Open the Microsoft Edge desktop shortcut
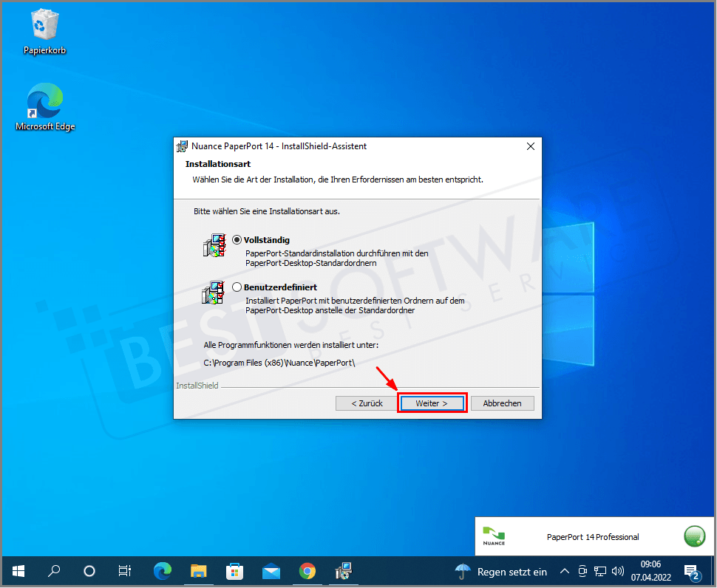Screen dimensions: 717x588 click(x=44, y=107)
